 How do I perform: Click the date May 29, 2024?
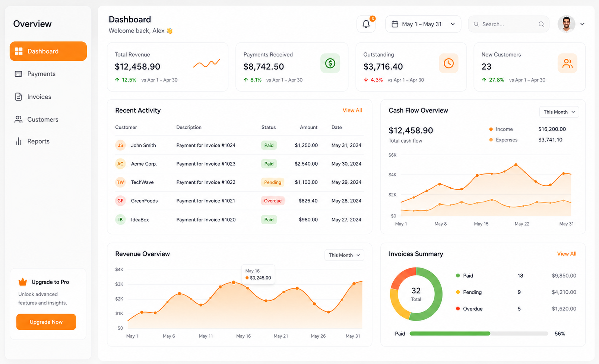pyautogui.click(x=346, y=182)
